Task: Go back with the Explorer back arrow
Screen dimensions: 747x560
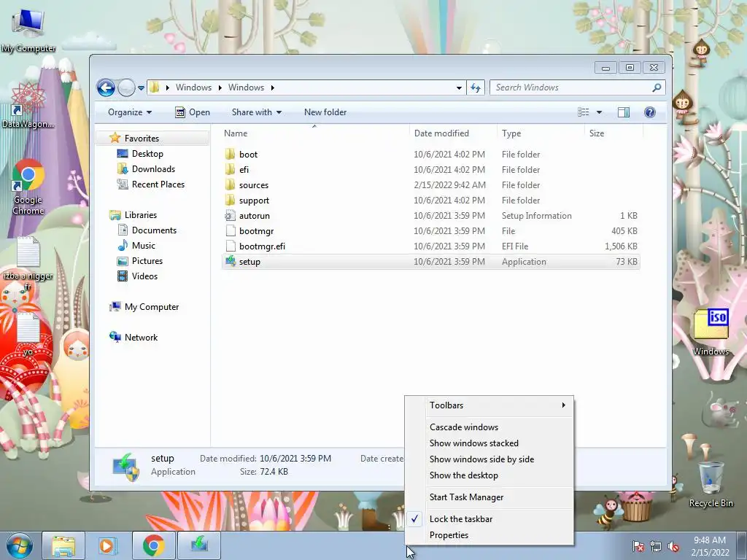Action: pos(106,87)
